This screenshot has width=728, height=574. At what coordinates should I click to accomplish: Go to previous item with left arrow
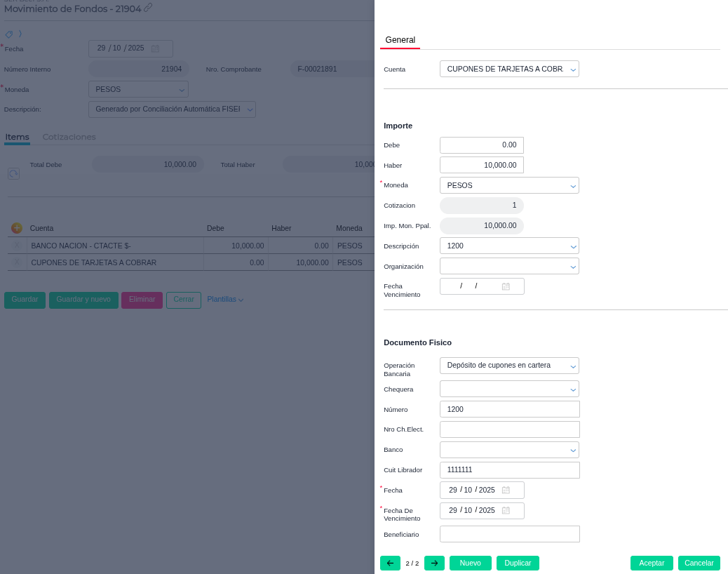tap(390, 563)
